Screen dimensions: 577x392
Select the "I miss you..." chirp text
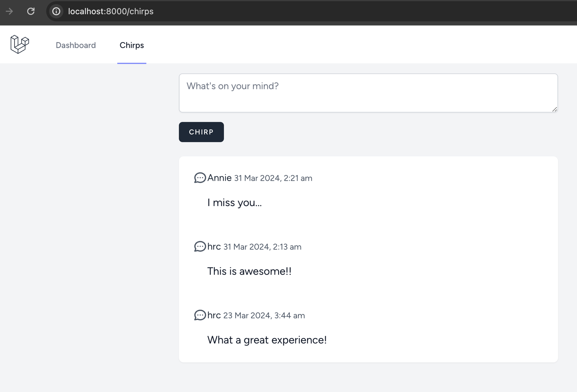[235, 202]
